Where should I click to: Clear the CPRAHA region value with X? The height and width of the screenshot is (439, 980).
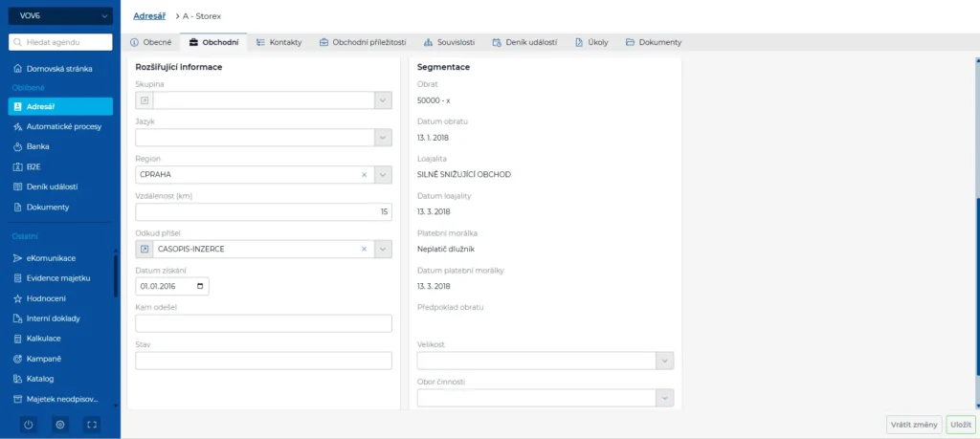click(364, 175)
